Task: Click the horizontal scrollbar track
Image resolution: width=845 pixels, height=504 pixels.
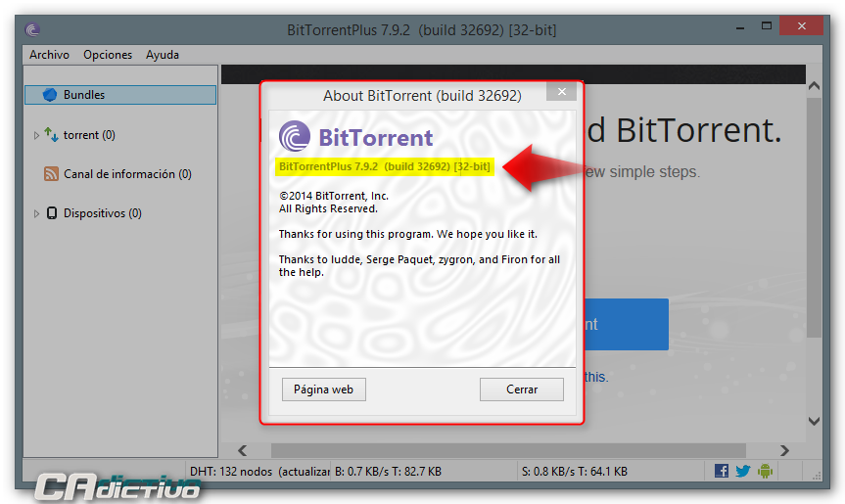Action: (x=508, y=450)
